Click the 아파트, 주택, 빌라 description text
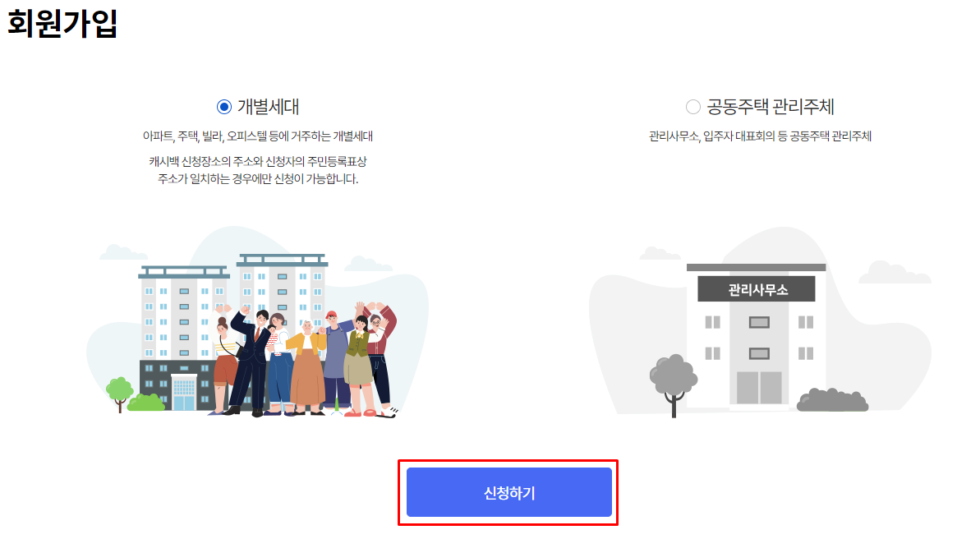980x539 pixels. [x=257, y=136]
